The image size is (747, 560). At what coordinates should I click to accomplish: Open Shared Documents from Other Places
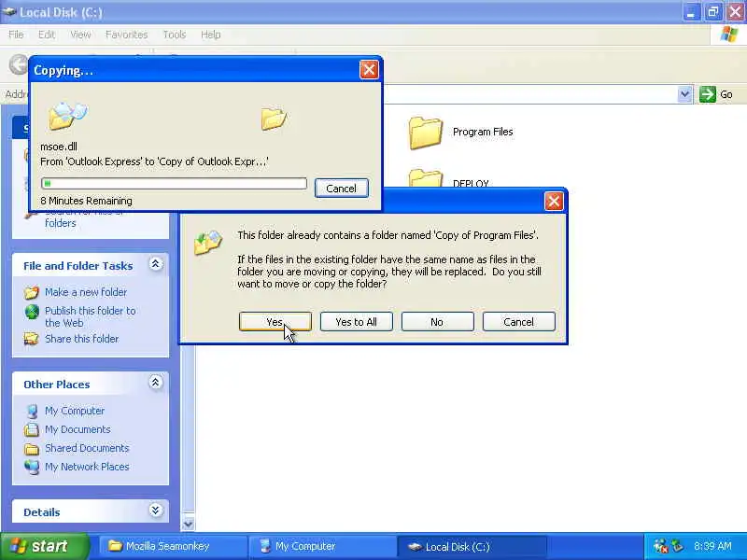click(87, 448)
